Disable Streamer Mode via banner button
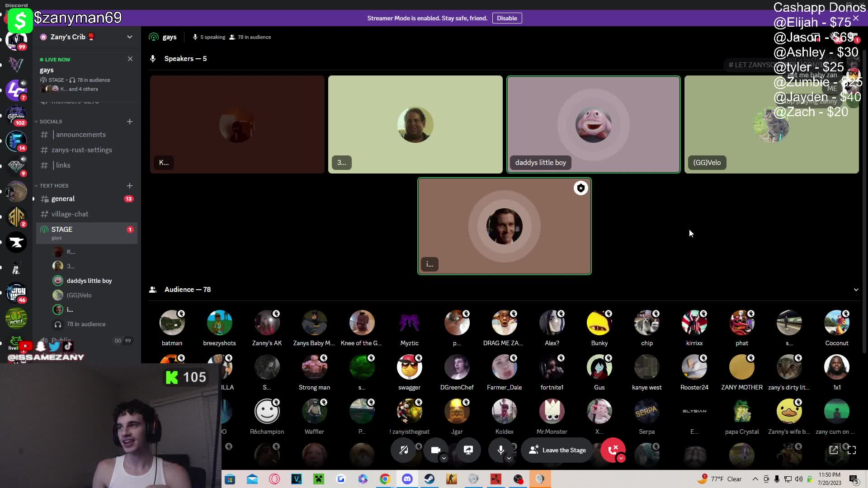 click(x=507, y=18)
